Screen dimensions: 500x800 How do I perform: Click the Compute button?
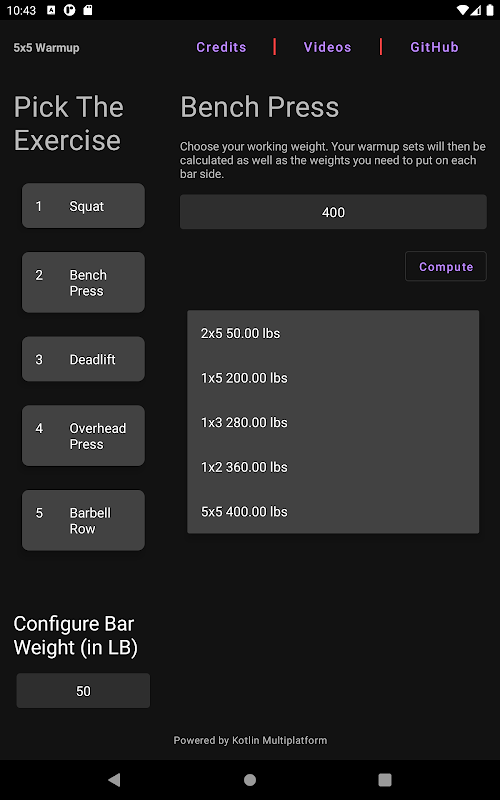tap(446, 266)
